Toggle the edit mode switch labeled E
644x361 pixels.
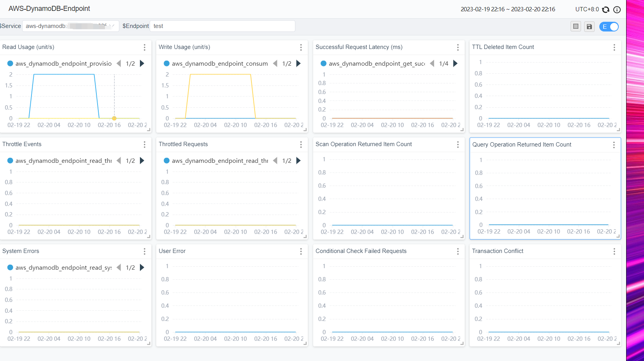point(609,26)
